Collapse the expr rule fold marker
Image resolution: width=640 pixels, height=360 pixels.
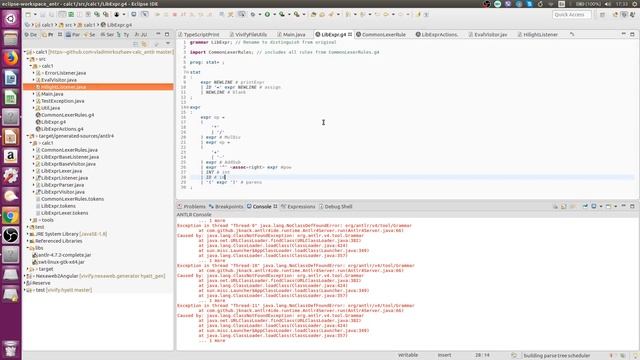187,107
